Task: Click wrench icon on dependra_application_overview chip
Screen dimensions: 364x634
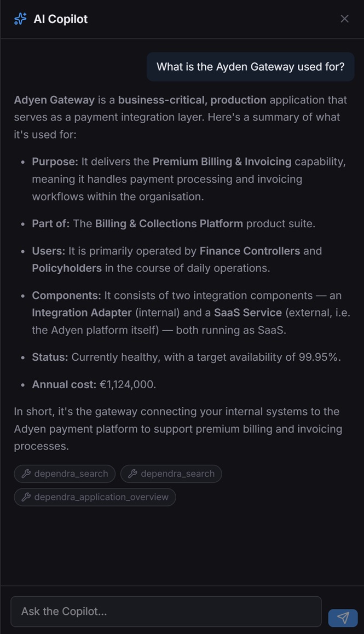Action: [x=26, y=497]
